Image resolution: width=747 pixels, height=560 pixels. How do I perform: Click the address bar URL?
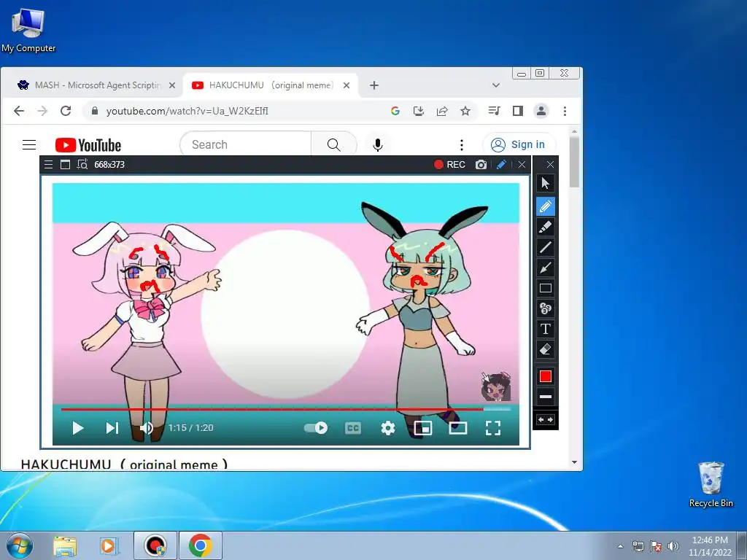pos(187,111)
